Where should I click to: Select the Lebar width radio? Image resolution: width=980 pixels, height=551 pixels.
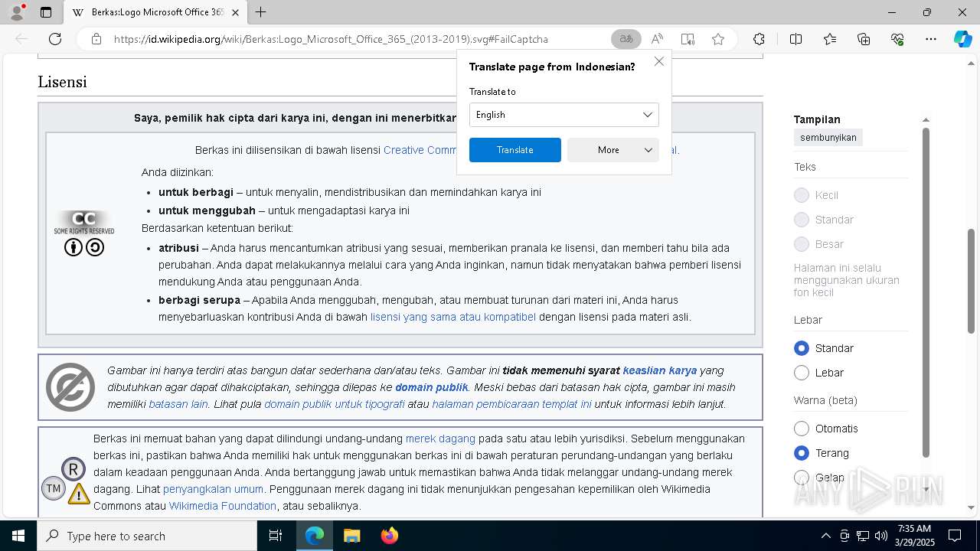click(802, 373)
